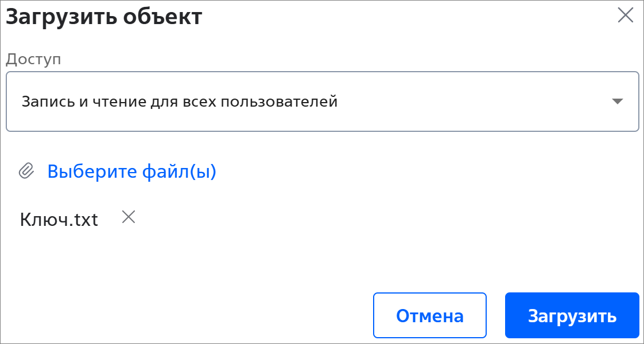Viewport: 644px width, 344px height.
Task: Browse for files via Выберите файл(ы)
Action: [132, 171]
